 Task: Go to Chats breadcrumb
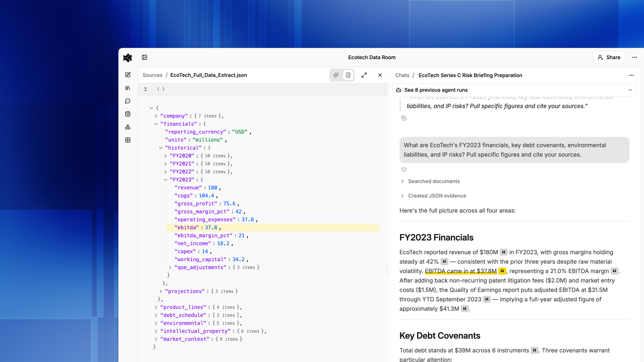(402, 75)
